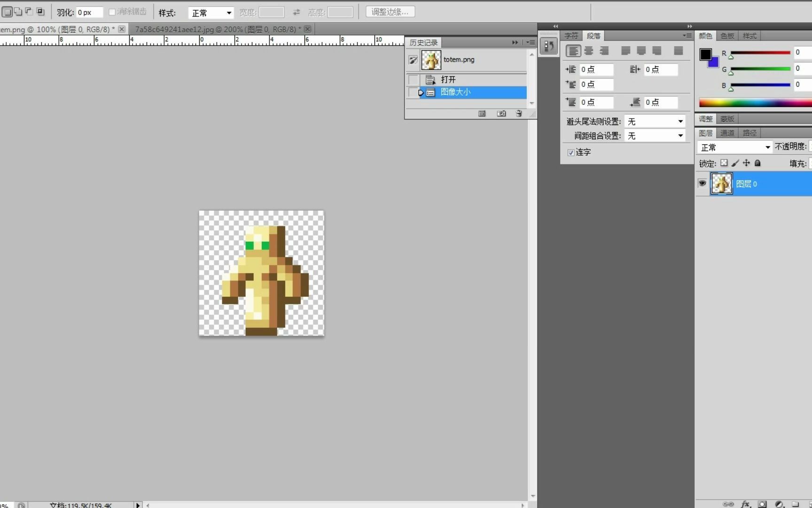Delete current history state trash icon

click(519, 113)
